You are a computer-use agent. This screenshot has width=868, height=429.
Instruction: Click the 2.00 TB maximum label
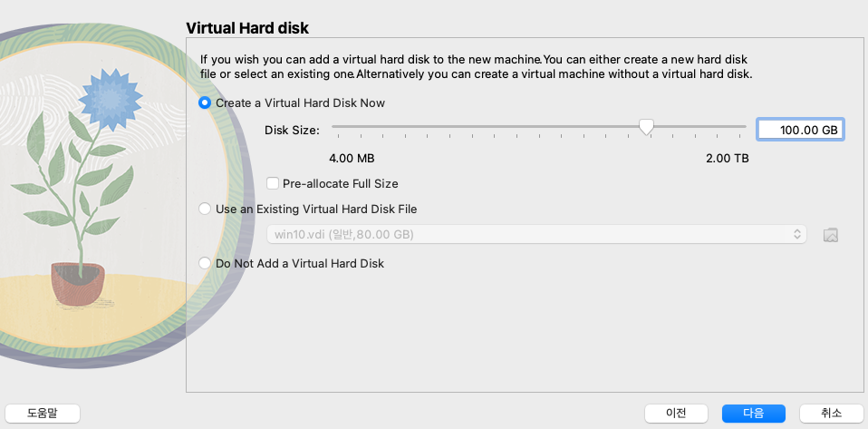pyautogui.click(x=728, y=159)
